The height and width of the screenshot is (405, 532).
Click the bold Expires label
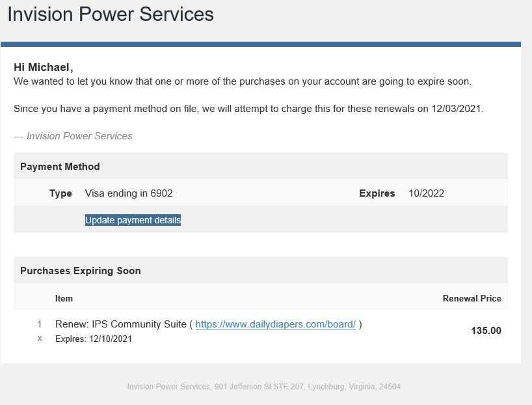click(x=377, y=193)
